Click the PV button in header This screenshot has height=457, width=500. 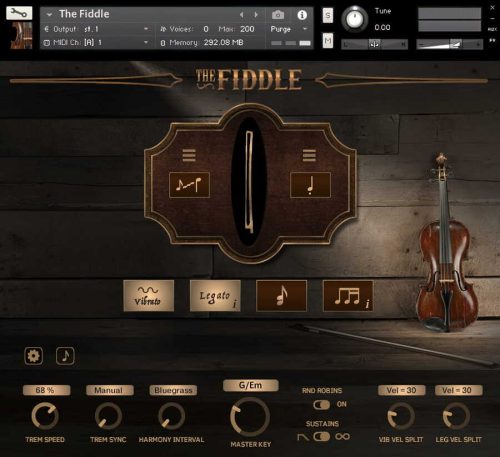(x=492, y=40)
